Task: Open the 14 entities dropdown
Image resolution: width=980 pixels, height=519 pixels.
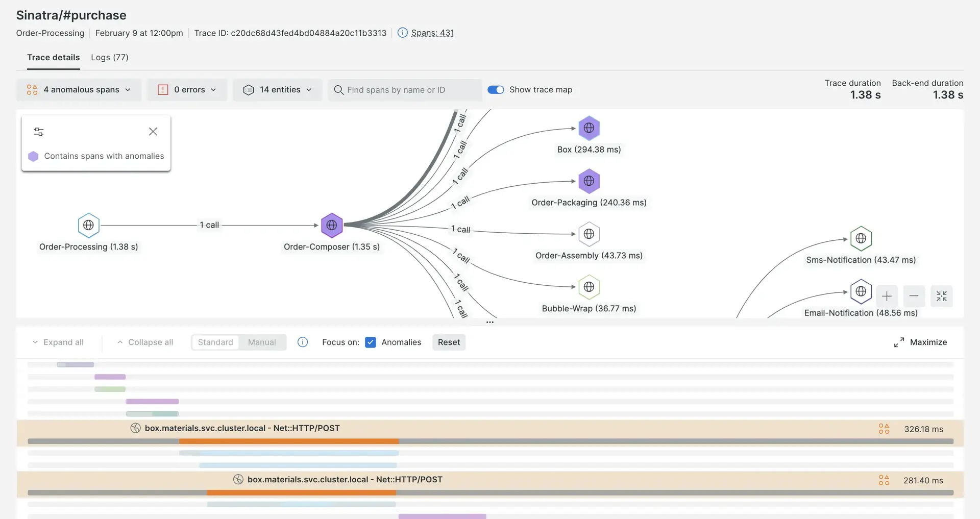Action: [x=278, y=90]
